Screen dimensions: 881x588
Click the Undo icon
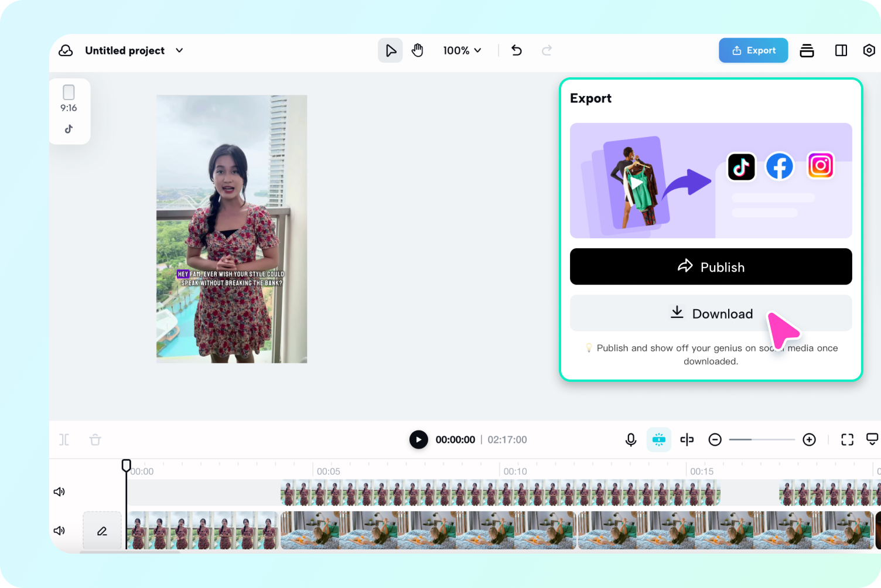point(516,50)
